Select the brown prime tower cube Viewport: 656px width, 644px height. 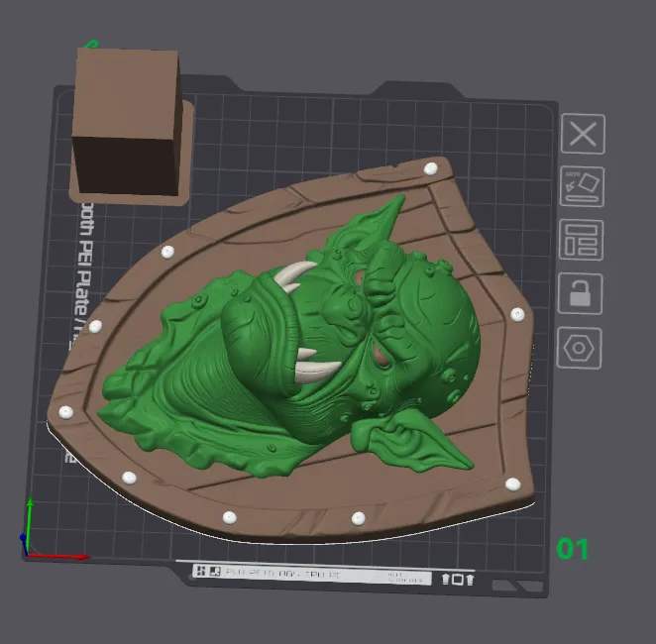click(x=127, y=121)
